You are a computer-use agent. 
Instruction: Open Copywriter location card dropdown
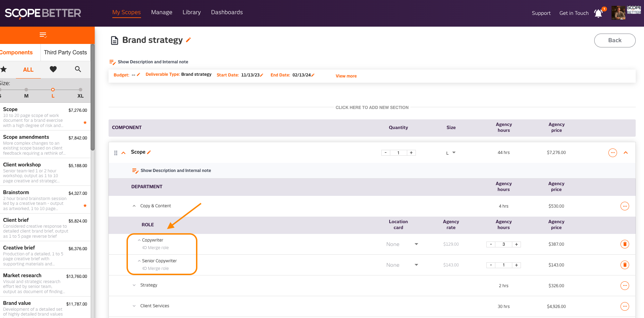coord(402,244)
